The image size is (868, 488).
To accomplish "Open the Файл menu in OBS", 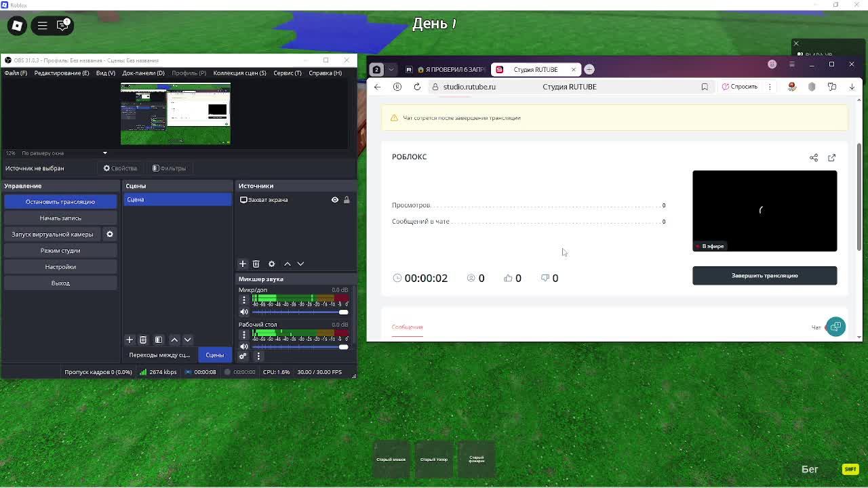I will pyautogui.click(x=16, y=73).
